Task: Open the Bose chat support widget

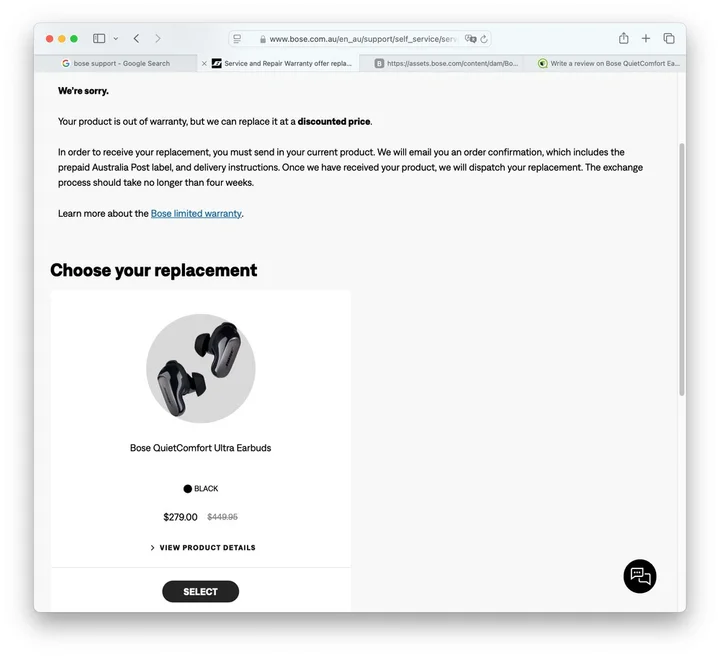Action: (x=640, y=576)
